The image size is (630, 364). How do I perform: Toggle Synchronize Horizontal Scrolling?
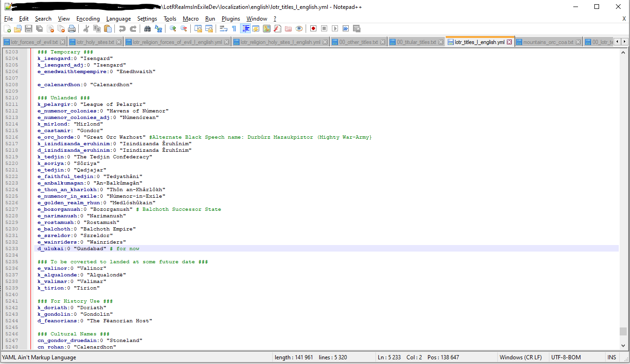[209, 29]
